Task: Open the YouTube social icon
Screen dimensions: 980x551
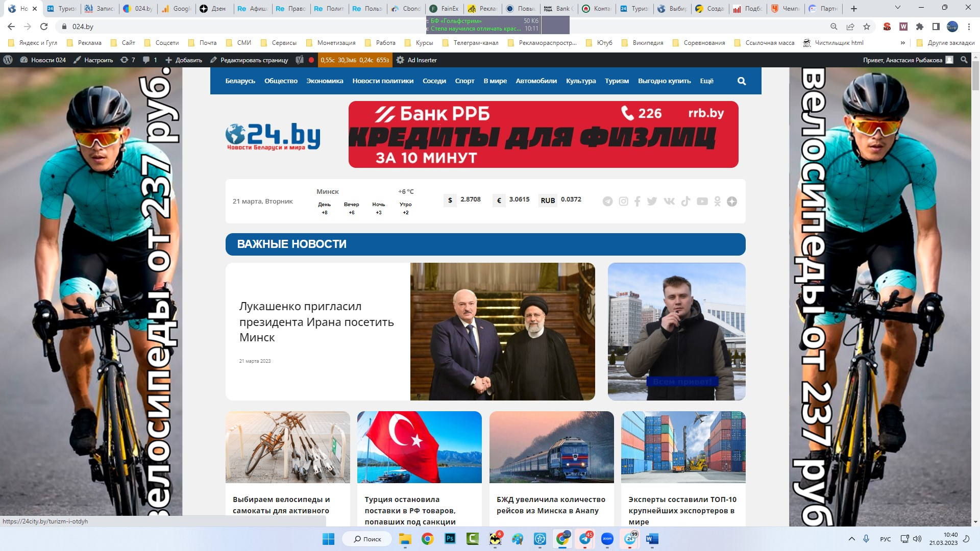Action: click(702, 202)
